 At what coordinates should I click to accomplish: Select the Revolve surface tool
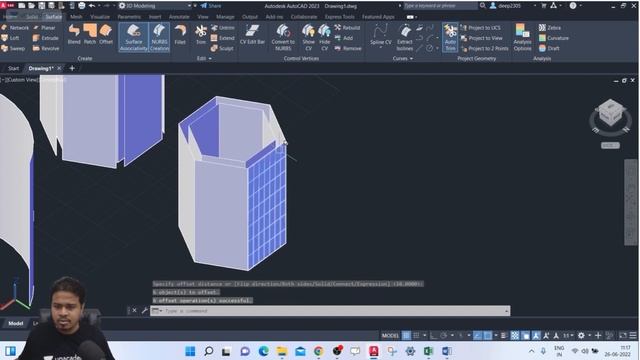(46, 48)
